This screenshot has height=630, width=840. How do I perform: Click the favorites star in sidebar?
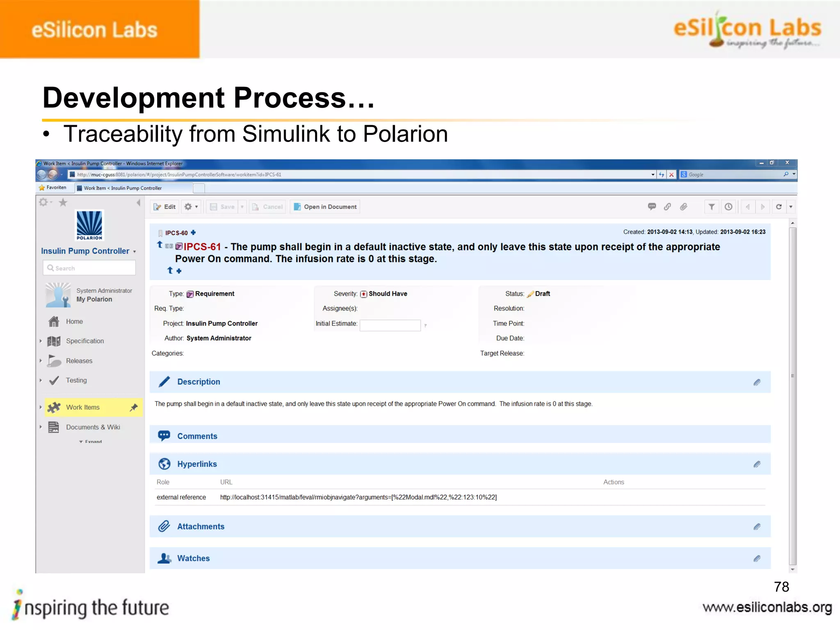[x=63, y=202]
